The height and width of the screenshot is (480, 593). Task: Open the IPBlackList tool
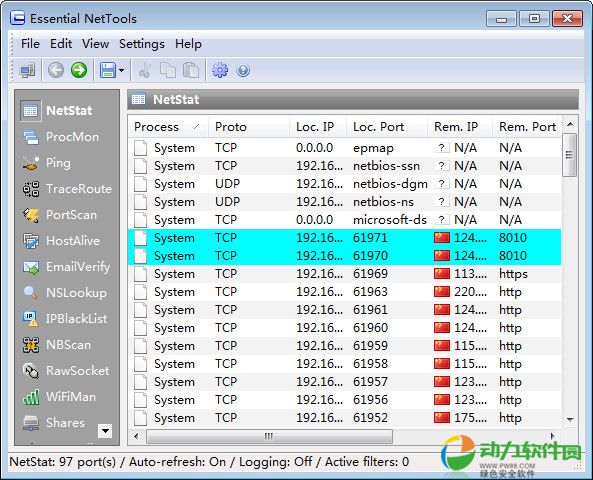[65, 319]
